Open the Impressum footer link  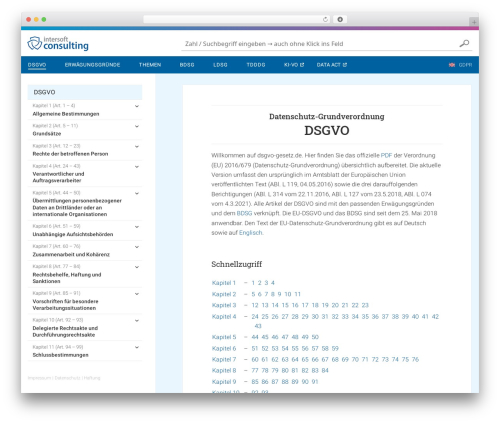coord(39,378)
